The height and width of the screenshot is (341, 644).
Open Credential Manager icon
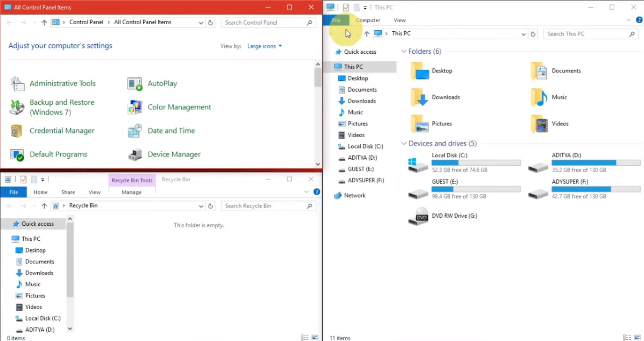tap(17, 131)
